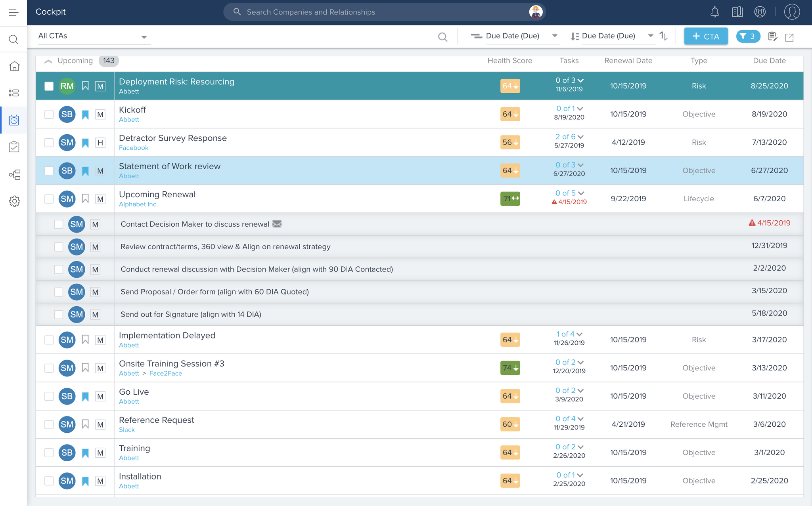Open the hamburger menu at top left
The height and width of the screenshot is (506, 812).
(x=13, y=13)
